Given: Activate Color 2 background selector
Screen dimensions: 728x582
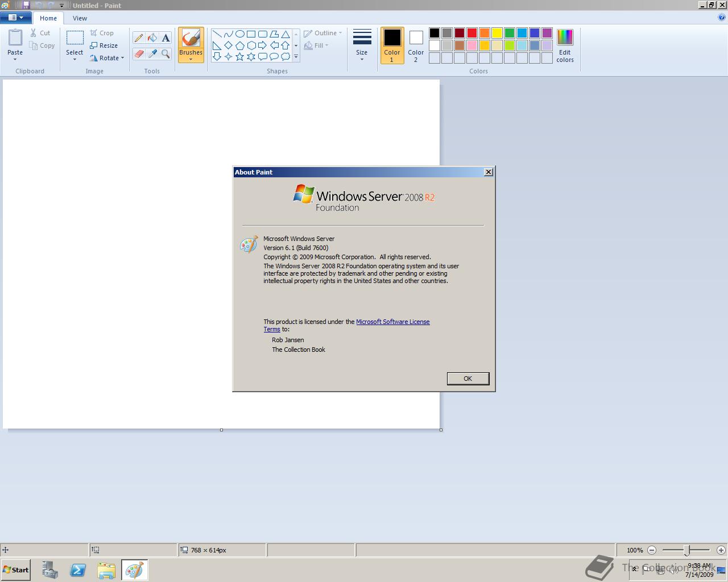Looking at the screenshot, I should 416,45.
